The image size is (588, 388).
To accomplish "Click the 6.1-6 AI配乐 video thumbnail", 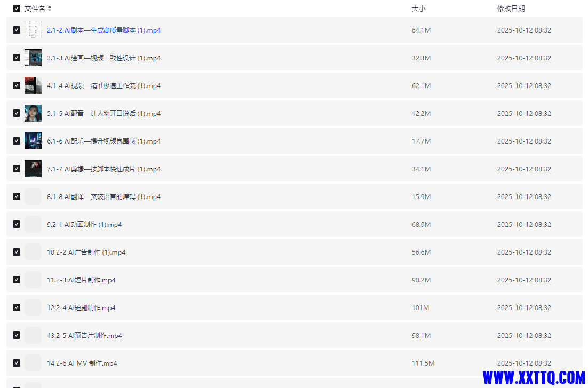I will point(33,141).
